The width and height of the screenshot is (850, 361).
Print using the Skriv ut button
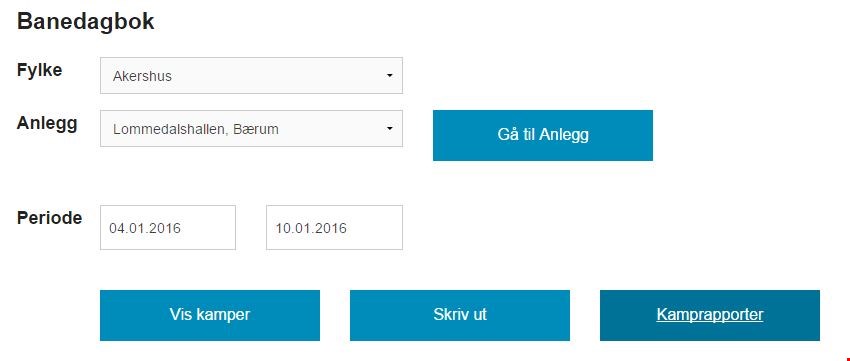(x=460, y=315)
